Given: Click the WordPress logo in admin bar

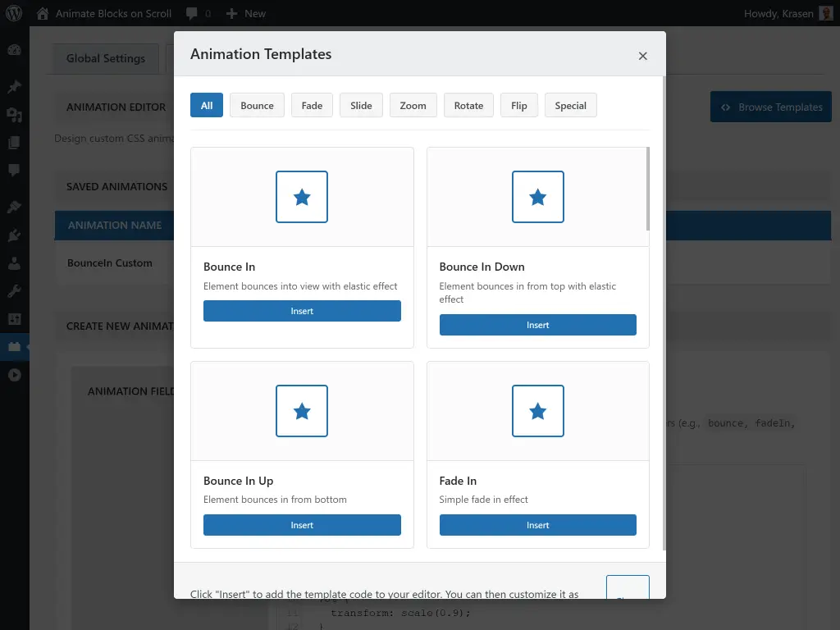Looking at the screenshot, I should click(14, 13).
